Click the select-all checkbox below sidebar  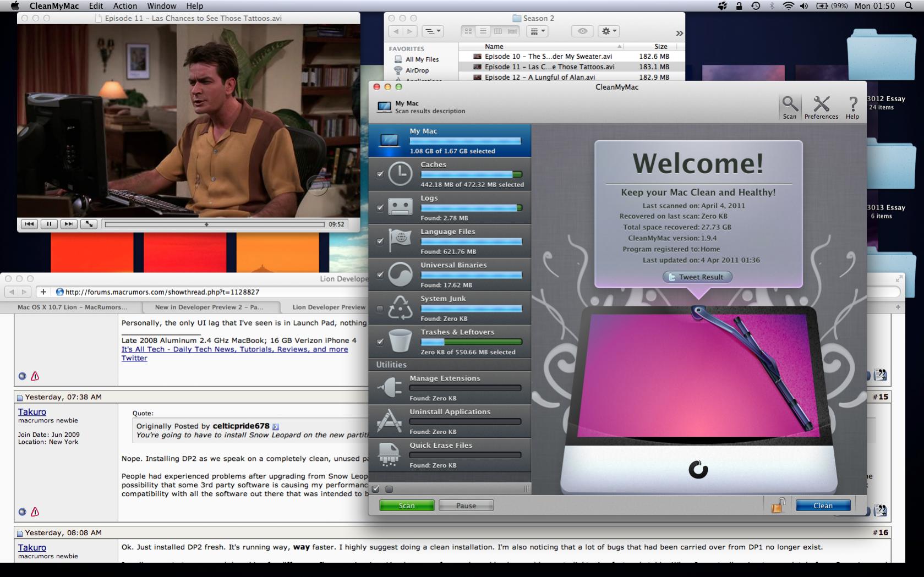(x=376, y=489)
